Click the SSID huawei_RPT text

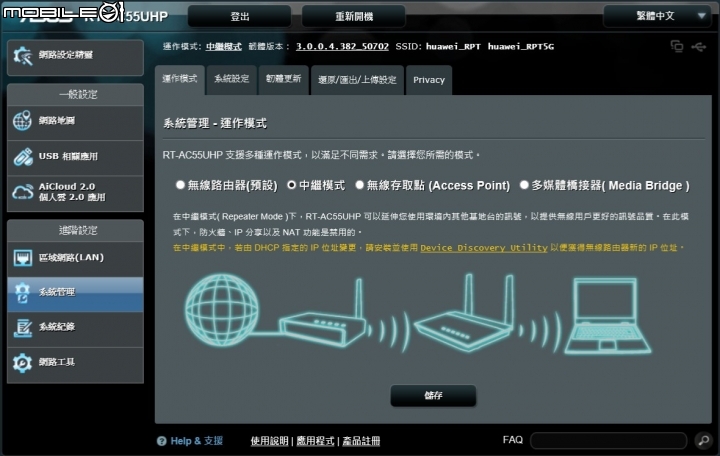pos(453,46)
